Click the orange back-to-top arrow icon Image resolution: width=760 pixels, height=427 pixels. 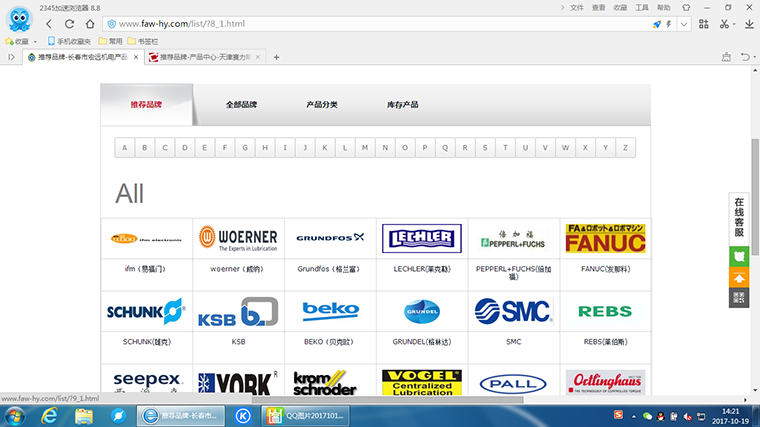(739, 278)
